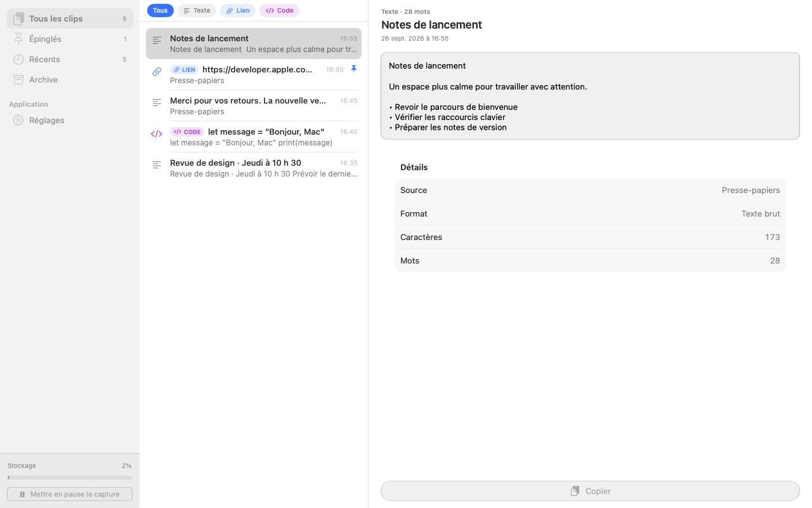
Task: Click the LIEN badge on link clip
Action: (184, 70)
